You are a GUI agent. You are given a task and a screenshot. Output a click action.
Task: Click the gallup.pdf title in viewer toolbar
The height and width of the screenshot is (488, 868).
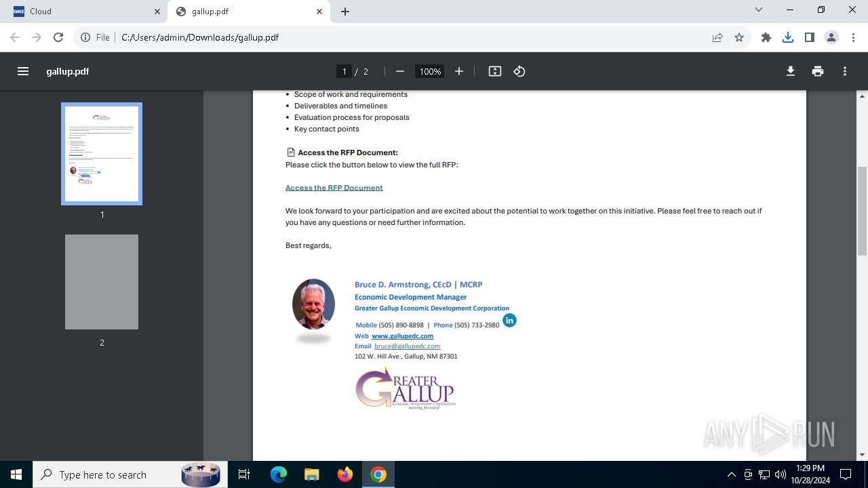(68, 71)
